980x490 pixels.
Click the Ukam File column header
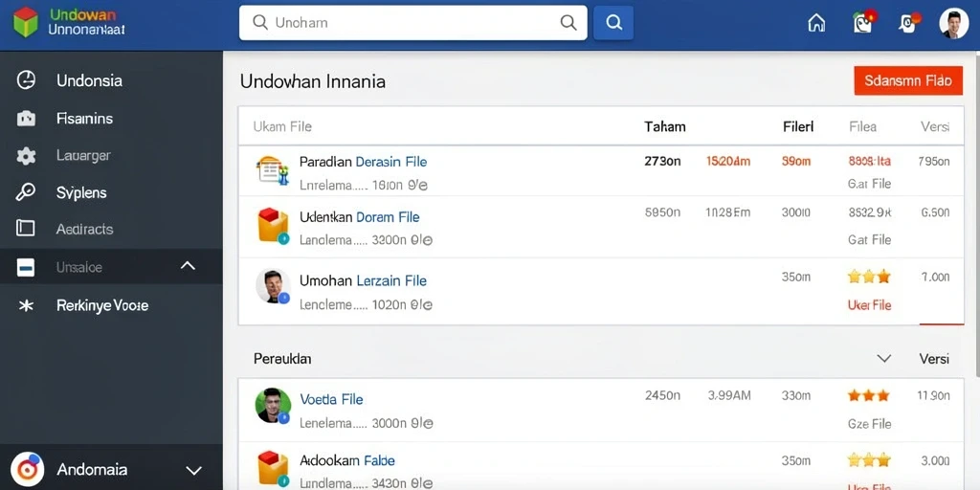tap(282, 127)
